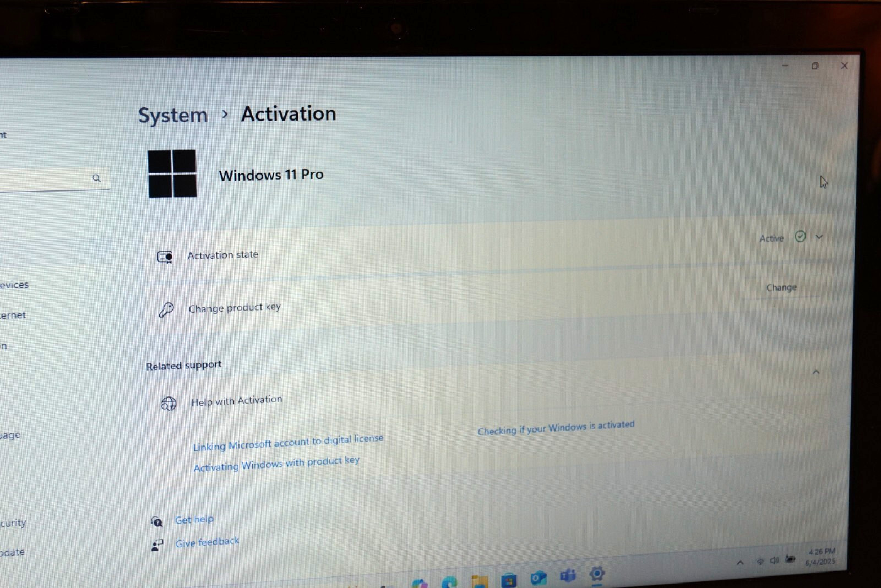Open Checking if your Windows is activated

pyautogui.click(x=556, y=428)
